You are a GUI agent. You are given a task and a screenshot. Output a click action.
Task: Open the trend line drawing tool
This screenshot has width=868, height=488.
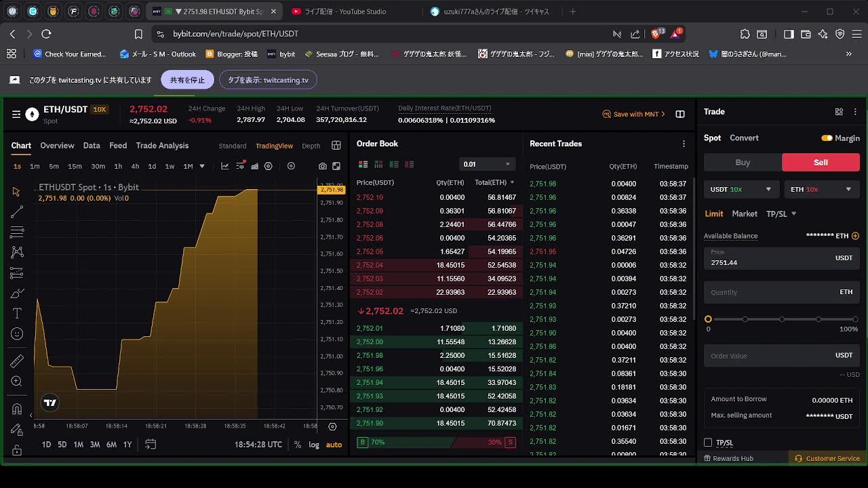[16, 212]
